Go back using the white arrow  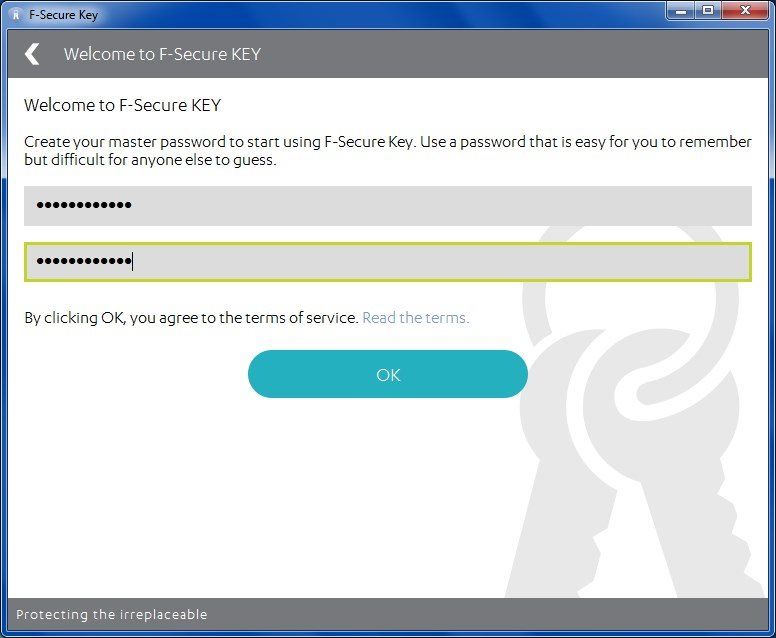[32, 54]
